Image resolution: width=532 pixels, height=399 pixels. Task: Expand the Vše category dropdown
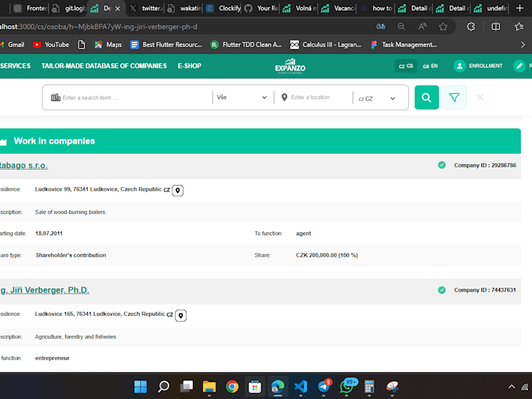point(241,97)
